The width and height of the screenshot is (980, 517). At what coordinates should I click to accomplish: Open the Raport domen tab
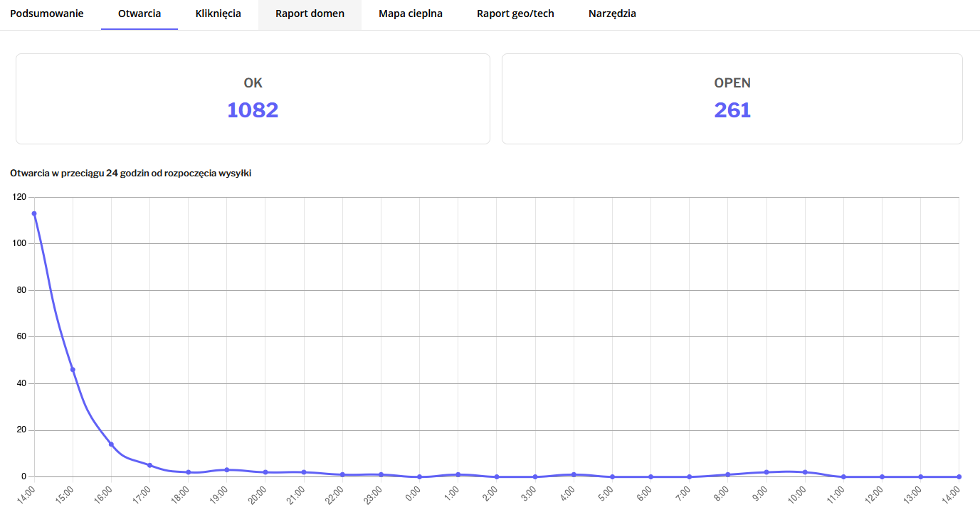pos(310,14)
